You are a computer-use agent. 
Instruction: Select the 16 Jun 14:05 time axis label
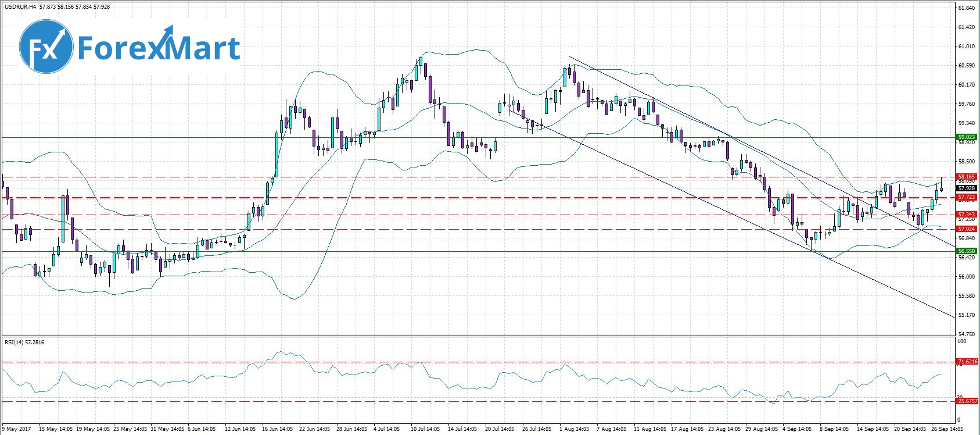click(x=278, y=429)
